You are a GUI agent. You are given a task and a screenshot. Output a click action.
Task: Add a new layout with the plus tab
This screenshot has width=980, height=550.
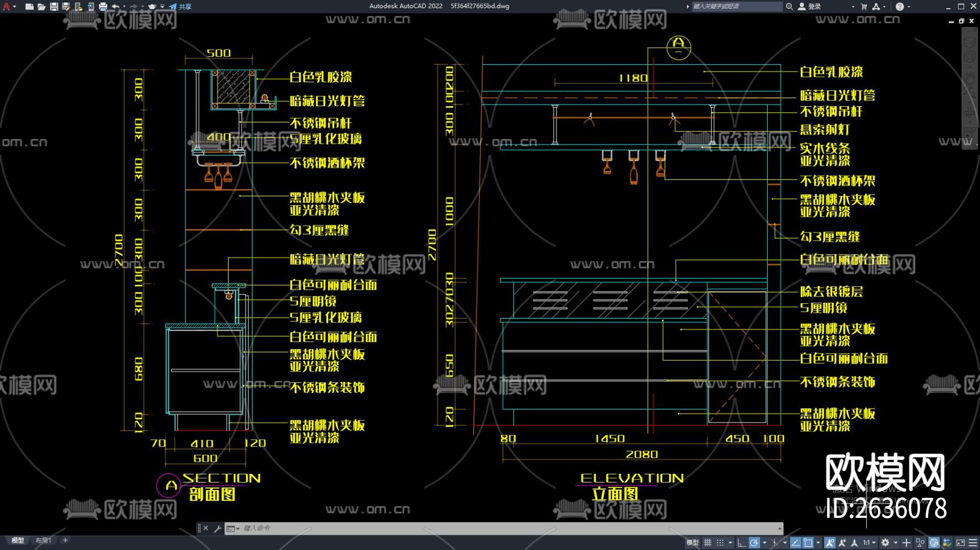pyautogui.click(x=65, y=540)
